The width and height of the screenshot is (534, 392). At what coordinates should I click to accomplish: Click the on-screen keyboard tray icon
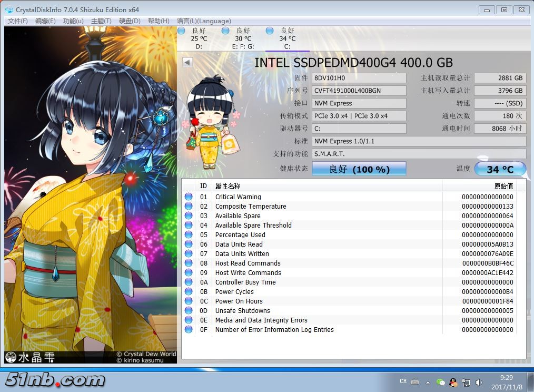(415, 382)
